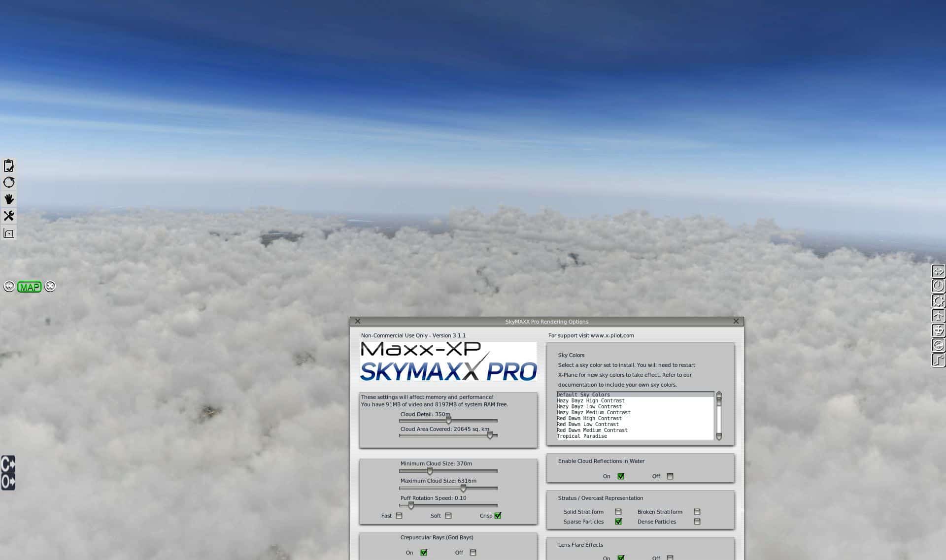Turn off Cloud Reflections in Water
The width and height of the screenshot is (946, 560).
[x=670, y=476]
